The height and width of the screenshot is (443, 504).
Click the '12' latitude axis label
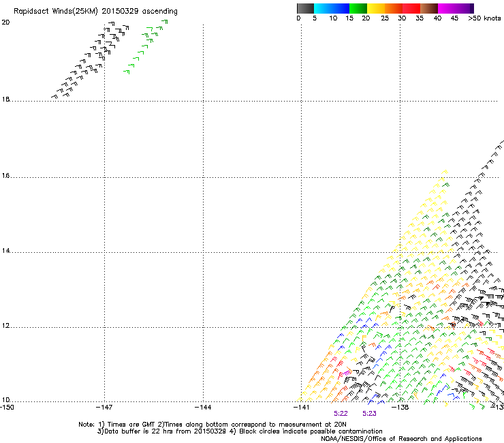[x=5, y=326]
